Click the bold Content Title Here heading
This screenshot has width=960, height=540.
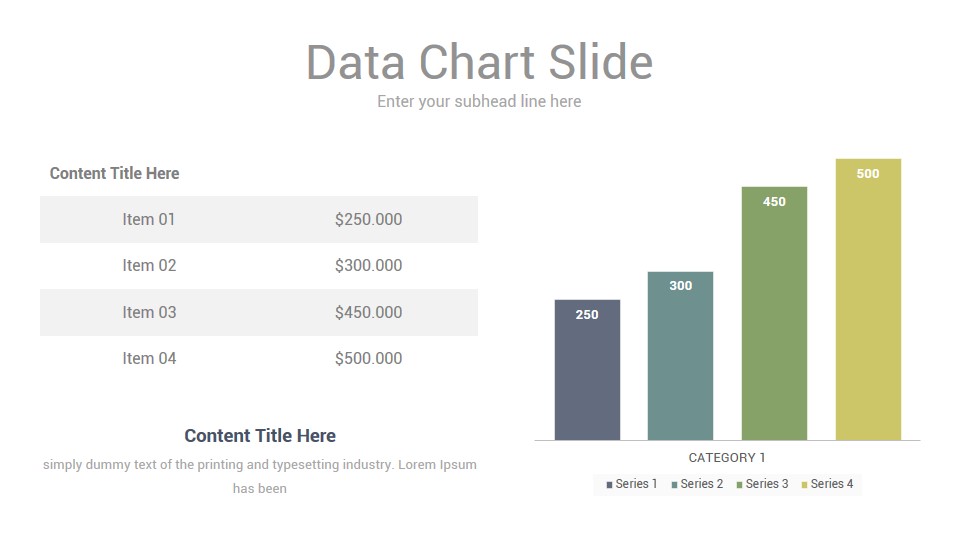[x=260, y=435]
